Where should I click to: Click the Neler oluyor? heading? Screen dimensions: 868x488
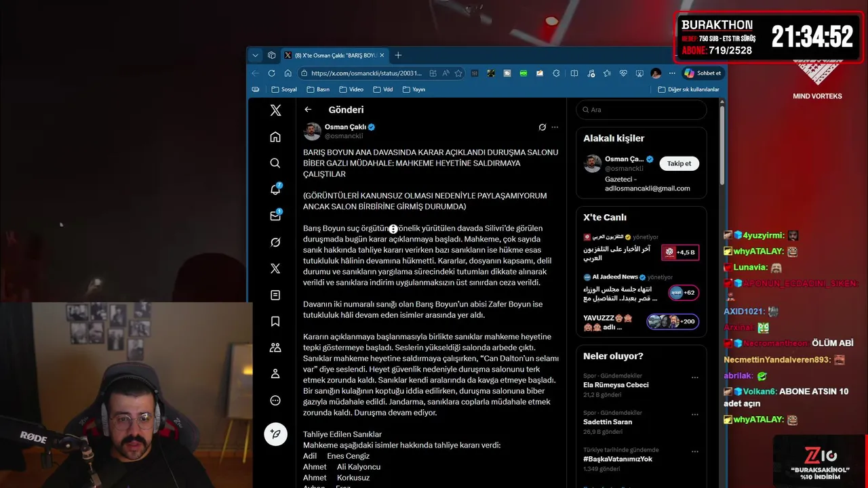613,356
